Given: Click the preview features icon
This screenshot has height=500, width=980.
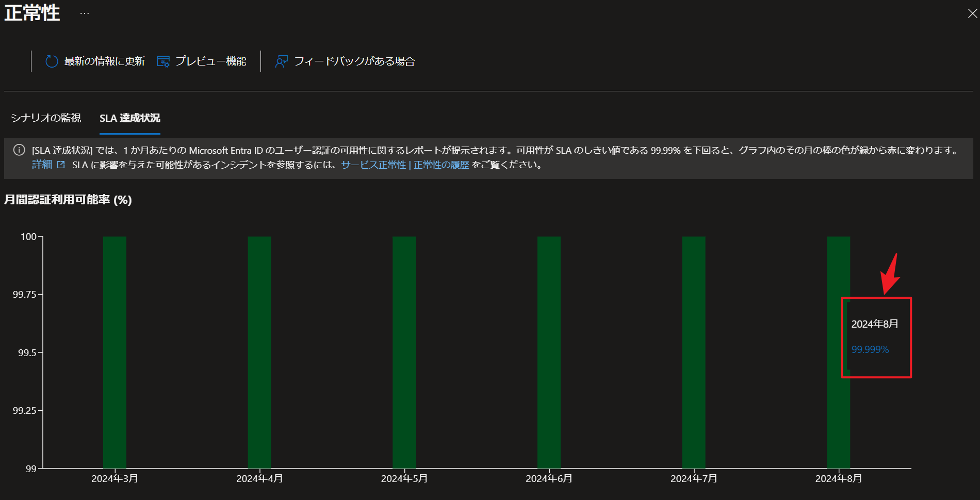Looking at the screenshot, I should click(x=163, y=61).
